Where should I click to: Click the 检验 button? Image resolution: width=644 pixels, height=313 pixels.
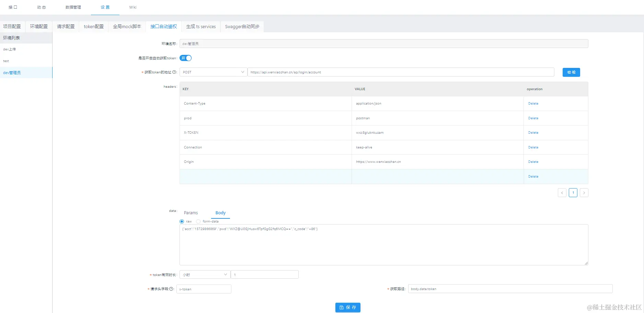[571, 72]
